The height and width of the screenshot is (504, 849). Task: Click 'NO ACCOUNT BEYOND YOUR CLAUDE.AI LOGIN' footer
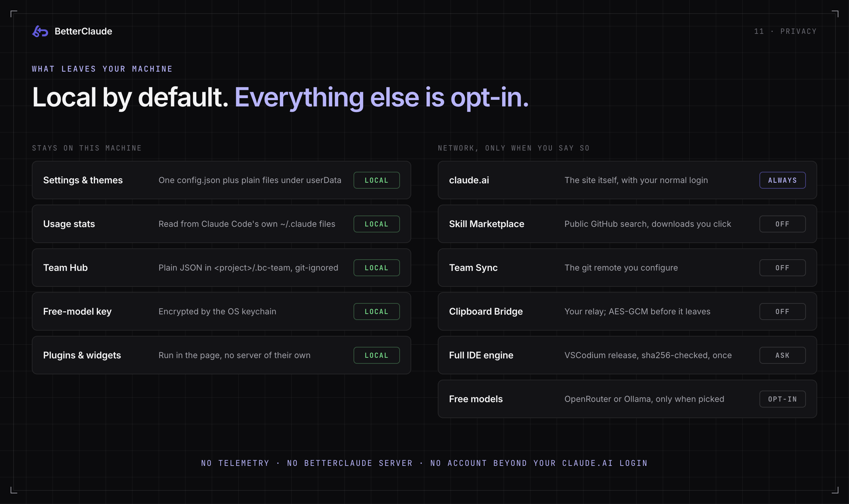coord(539,463)
